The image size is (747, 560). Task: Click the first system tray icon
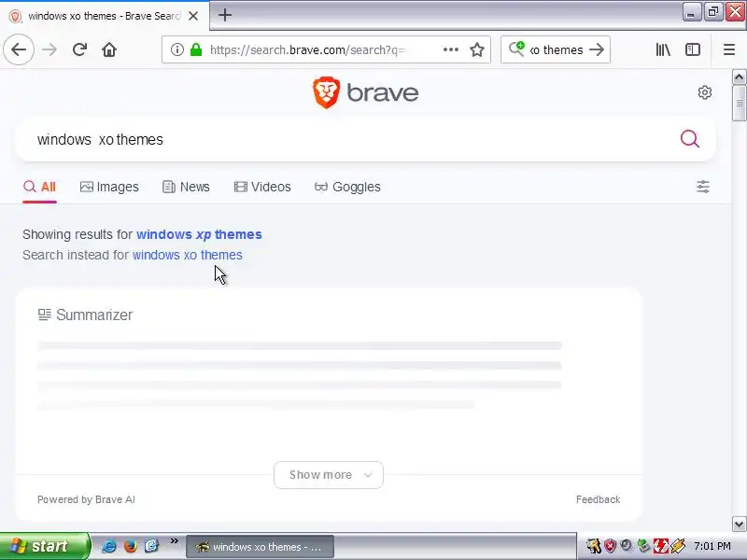pos(594,546)
